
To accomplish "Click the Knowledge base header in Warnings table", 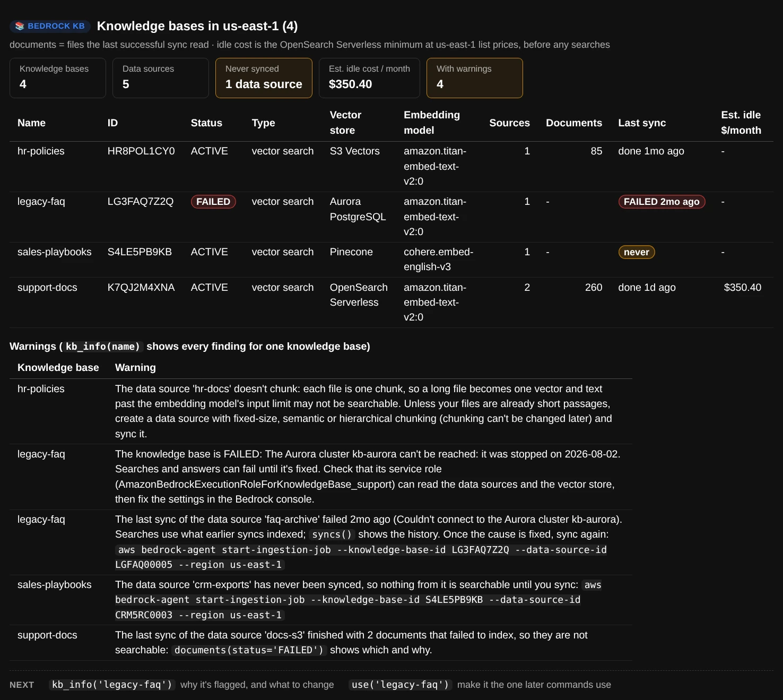I will (x=58, y=367).
